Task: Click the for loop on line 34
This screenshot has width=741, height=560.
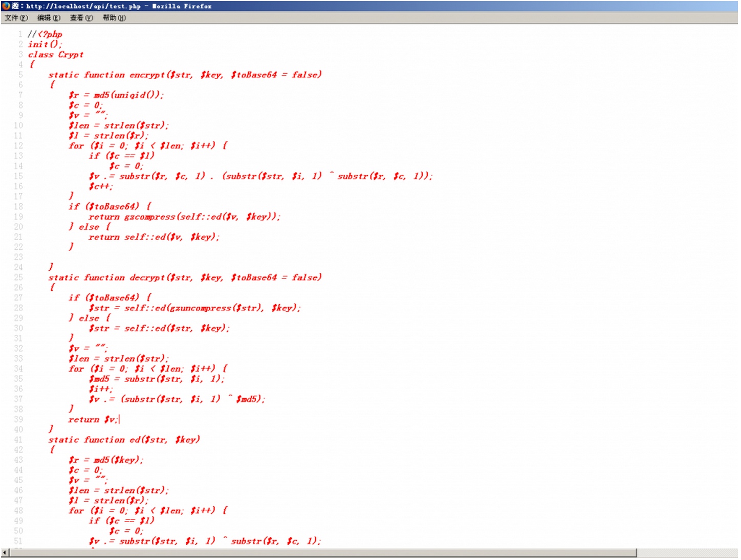Action: tap(148, 369)
